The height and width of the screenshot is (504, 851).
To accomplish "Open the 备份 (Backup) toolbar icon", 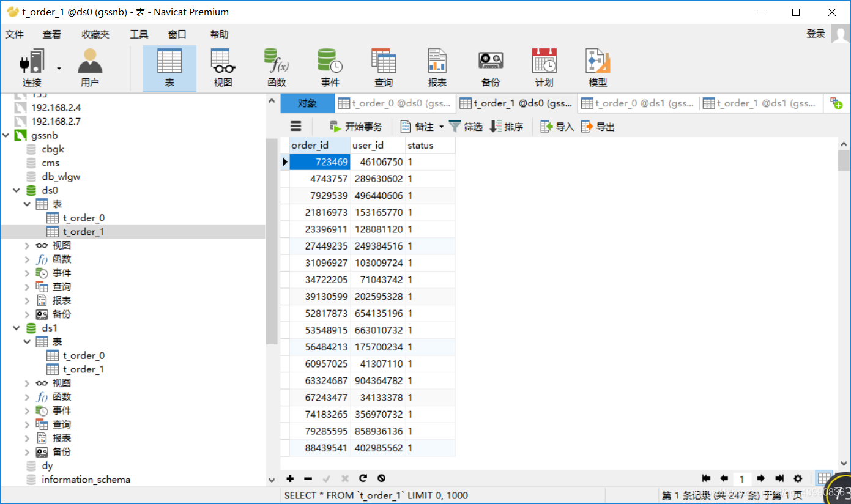I will (491, 67).
